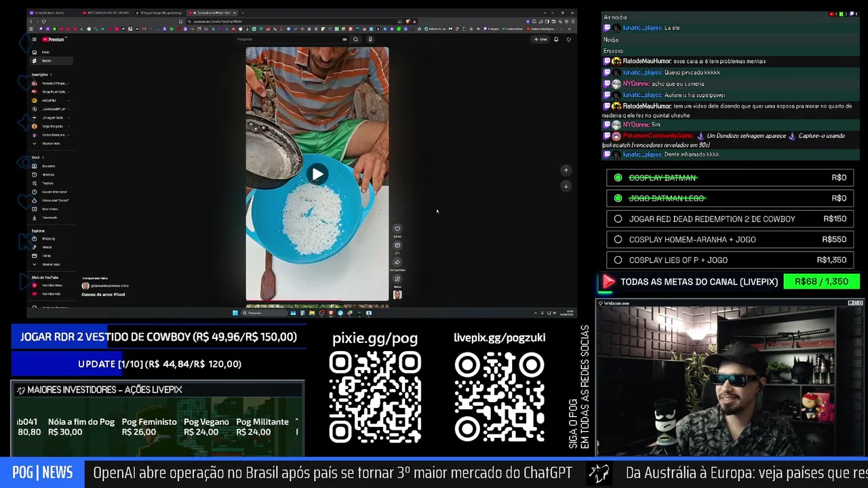Click the YouTube search magnifier button
868x488 pixels.
tap(355, 39)
